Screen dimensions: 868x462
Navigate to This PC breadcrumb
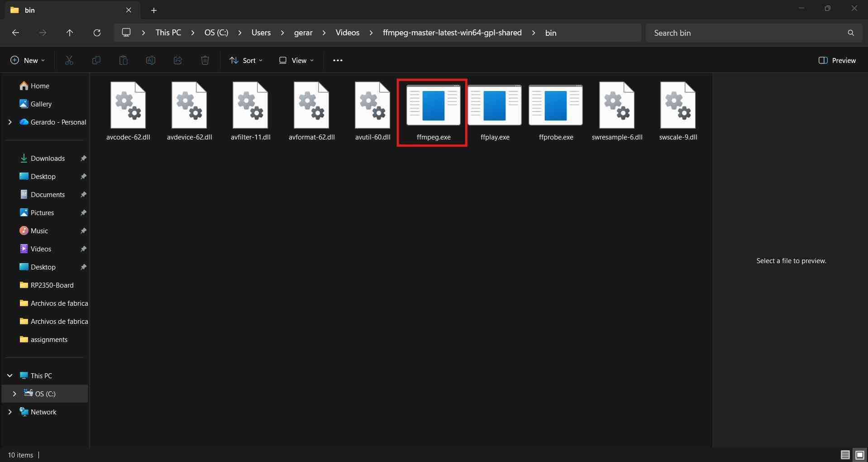(x=168, y=33)
